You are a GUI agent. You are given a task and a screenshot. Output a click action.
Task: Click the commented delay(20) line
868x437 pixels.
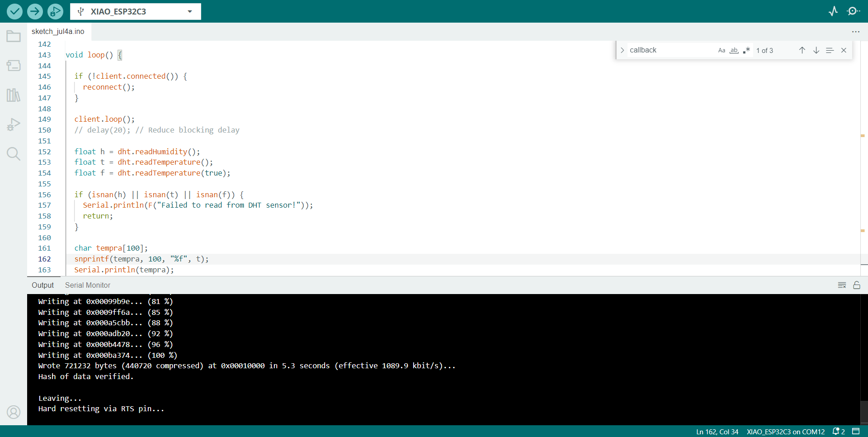click(157, 130)
